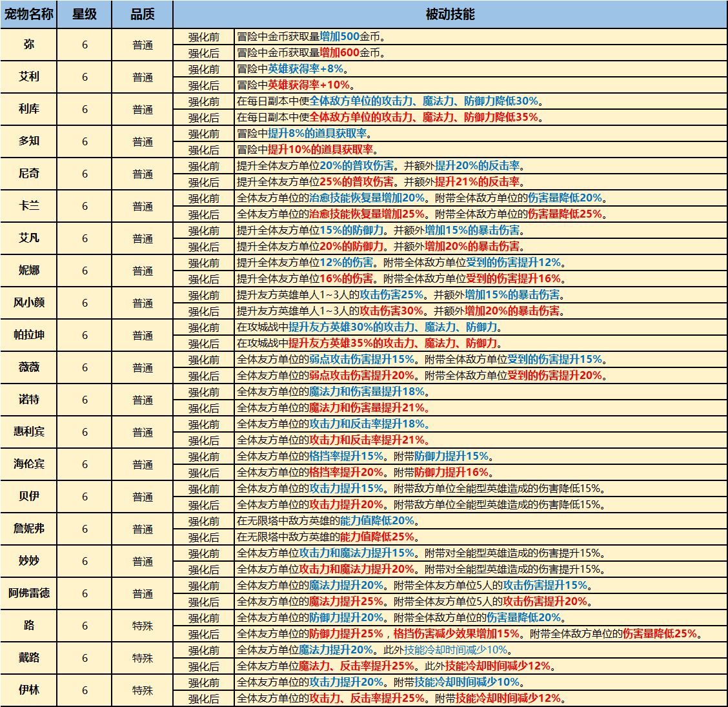Image resolution: width=728 pixels, height=707 pixels.
Task: Click the pet name cell 风小颜
Action: click(28, 303)
